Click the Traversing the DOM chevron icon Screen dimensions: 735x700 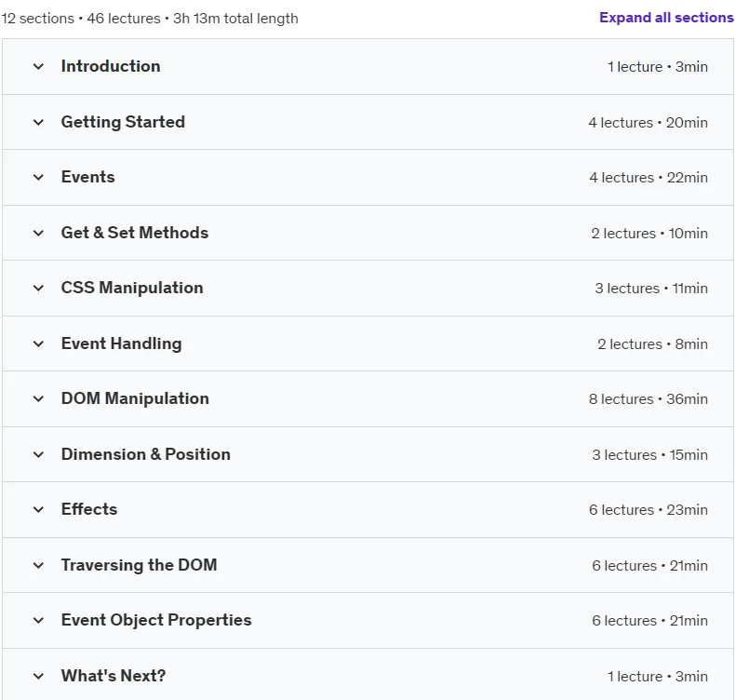tap(38, 565)
